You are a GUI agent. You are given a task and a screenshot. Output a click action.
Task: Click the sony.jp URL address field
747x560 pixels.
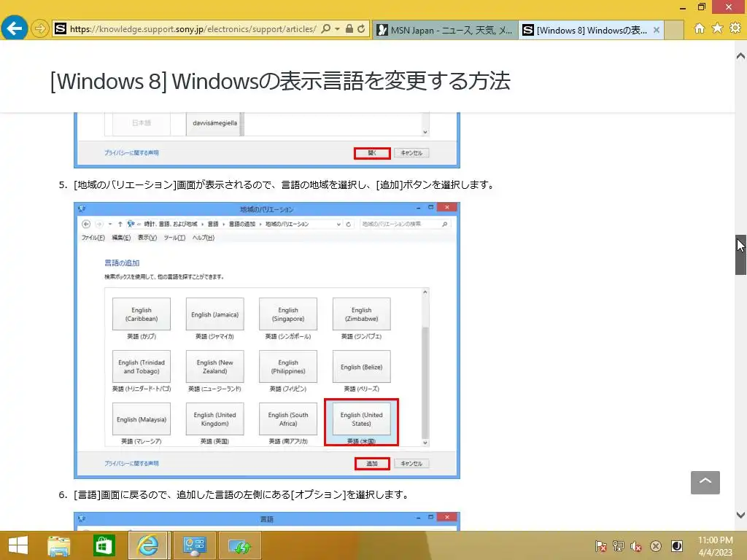[193, 29]
